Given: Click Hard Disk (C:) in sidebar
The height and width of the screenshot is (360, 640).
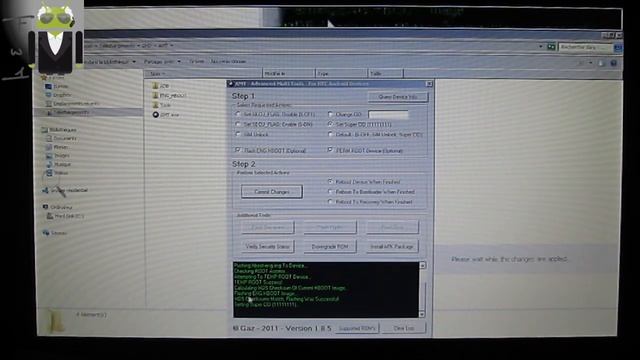Looking at the screenshot, I should coord(65,216).
